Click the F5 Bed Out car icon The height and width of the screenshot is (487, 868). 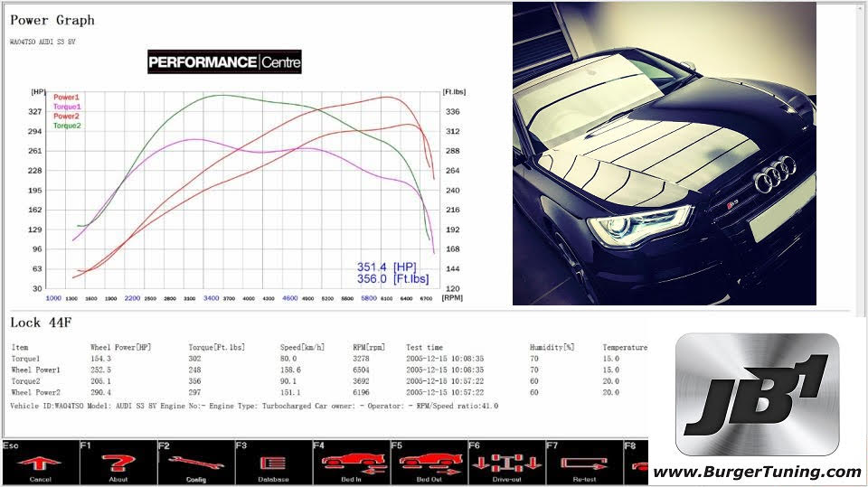(430, 463)
